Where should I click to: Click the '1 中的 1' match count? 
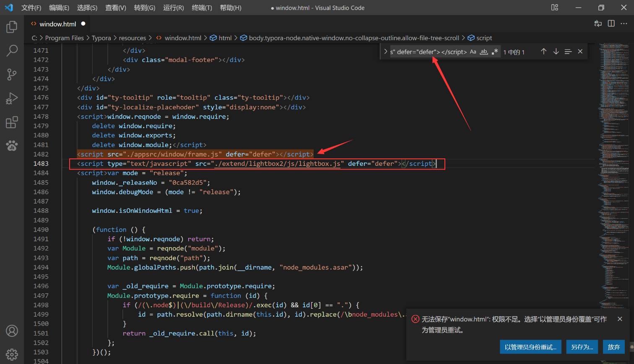(x=514, y=52)
